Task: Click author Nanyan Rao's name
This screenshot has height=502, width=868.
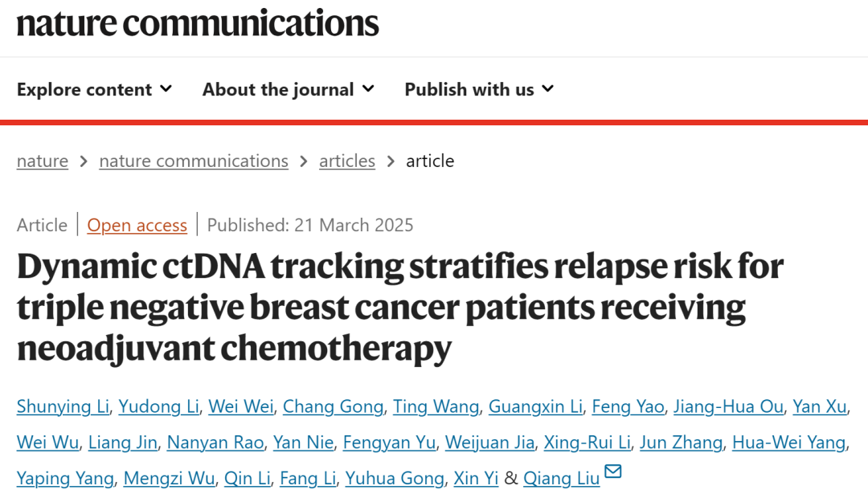Action: click(x=218, y=443)
